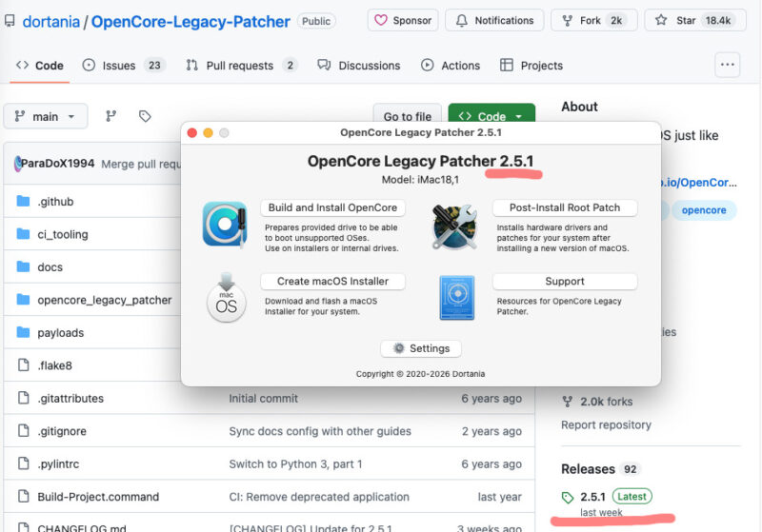This screenshot has height=532, width=762.
Task: Sponsor the repository with the heart button
Action: [x=403, y=20]
